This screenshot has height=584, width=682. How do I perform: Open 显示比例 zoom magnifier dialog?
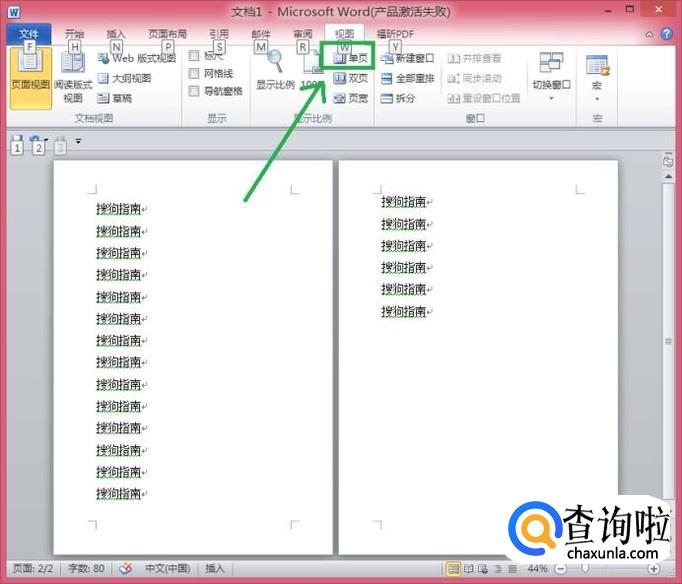point(275,70)
